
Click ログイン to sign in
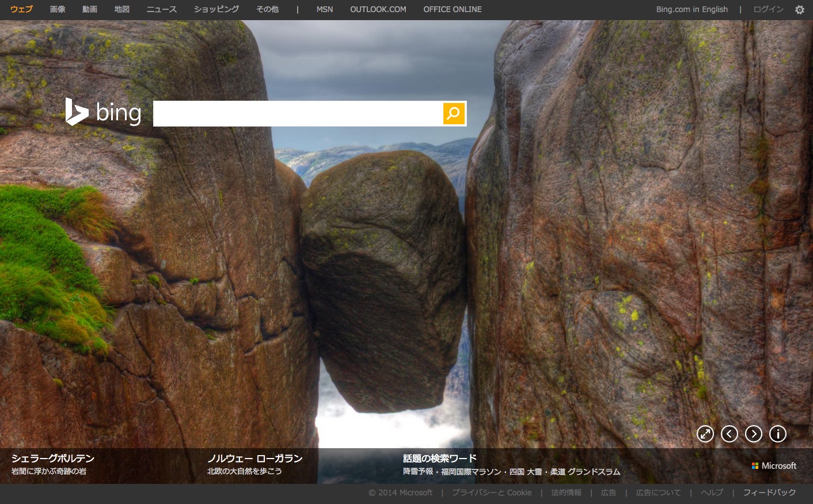pos(768,9)
